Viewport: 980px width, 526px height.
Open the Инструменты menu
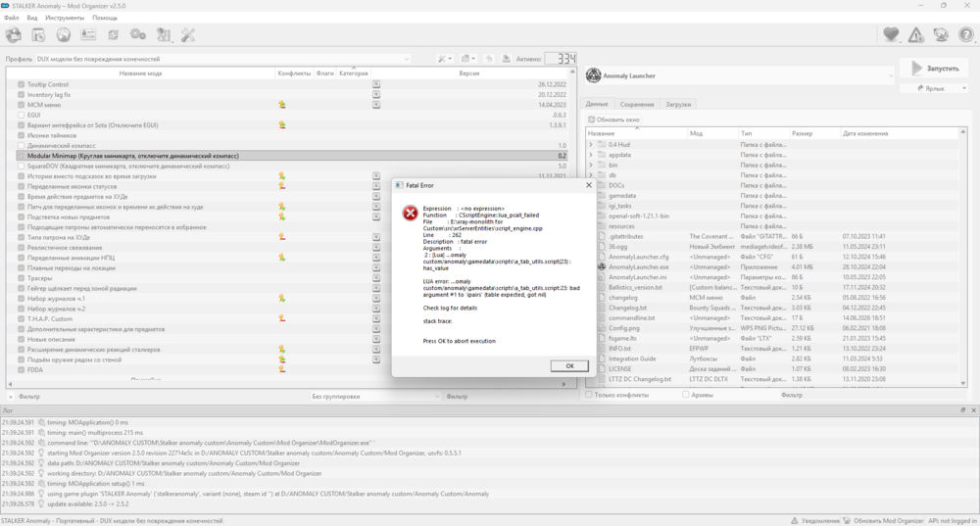tap(65, 18)
